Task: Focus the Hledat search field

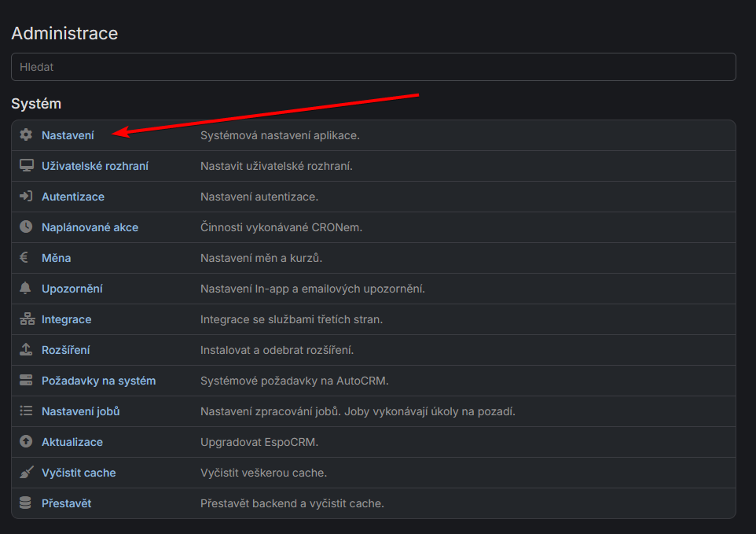Action: point(373,67)
